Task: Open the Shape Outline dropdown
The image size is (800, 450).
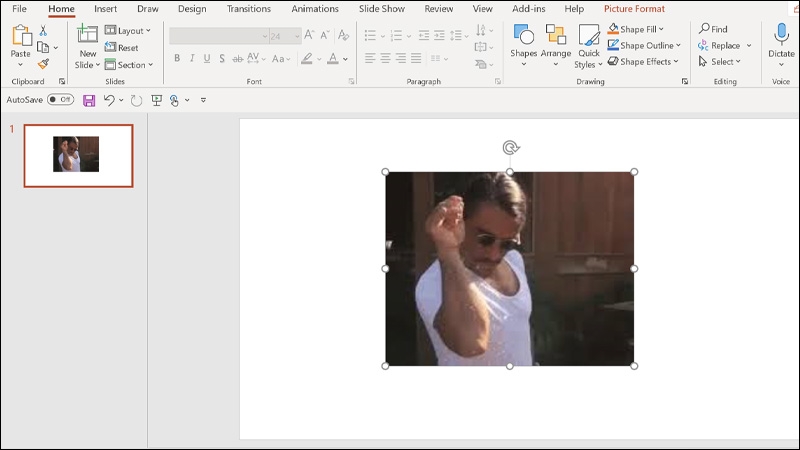Action: (644, 45)
